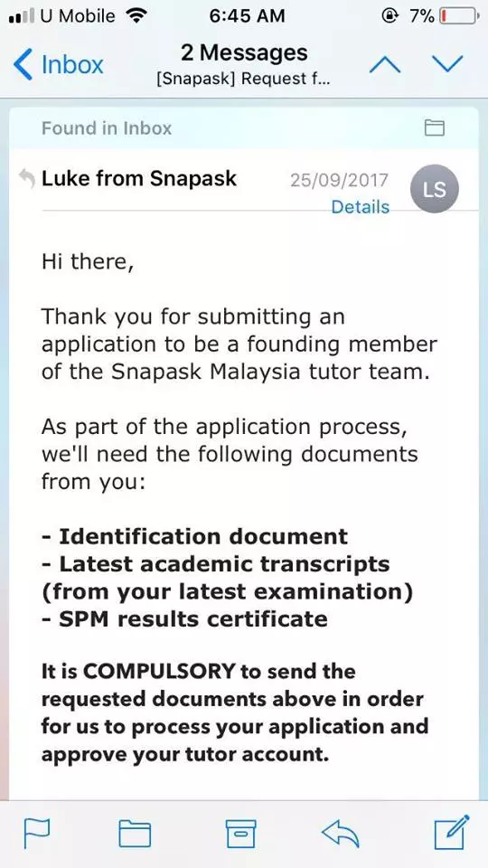Tap the battery indicator in status bar
Viewport: 488px width, 868px height.
point(459,16)
